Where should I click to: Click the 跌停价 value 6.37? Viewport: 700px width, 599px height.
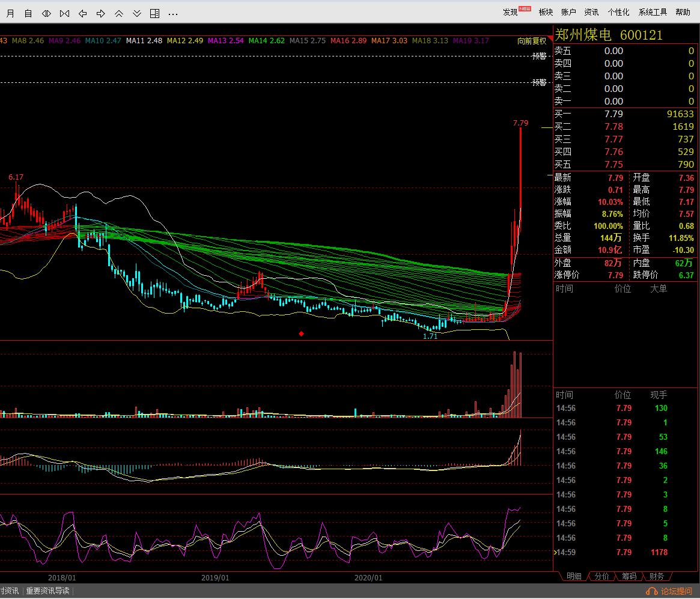pos(686,275)
